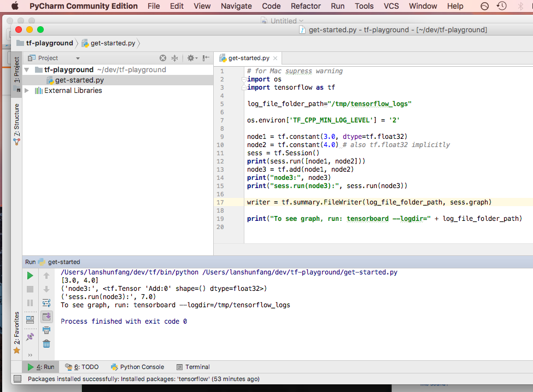Open the Tools menu

364,6
